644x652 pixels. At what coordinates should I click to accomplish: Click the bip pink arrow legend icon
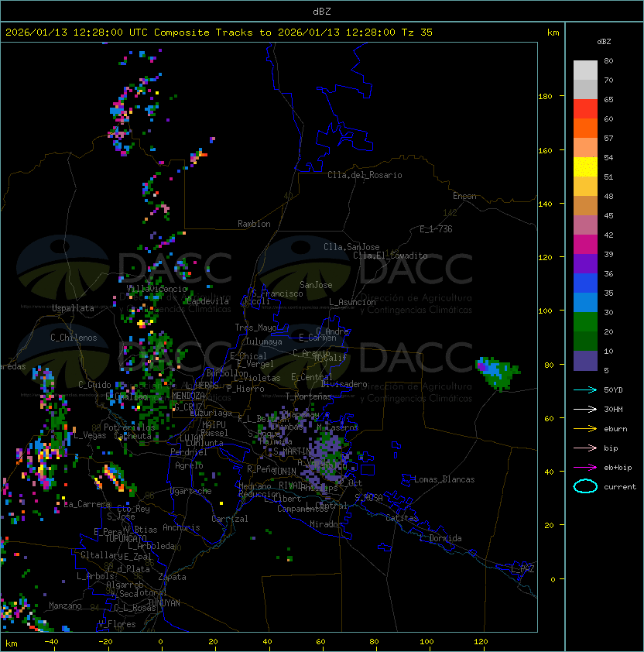pos(585,448)
